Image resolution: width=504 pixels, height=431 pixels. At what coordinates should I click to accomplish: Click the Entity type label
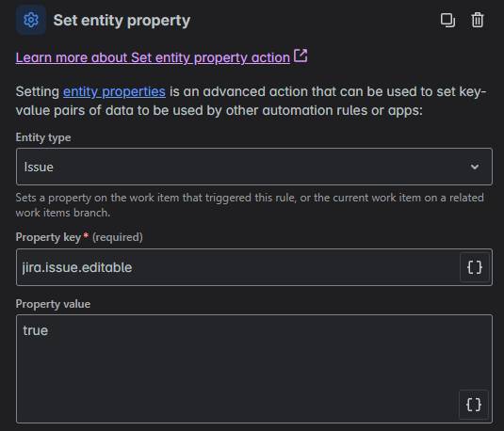(x=43, y=137)
